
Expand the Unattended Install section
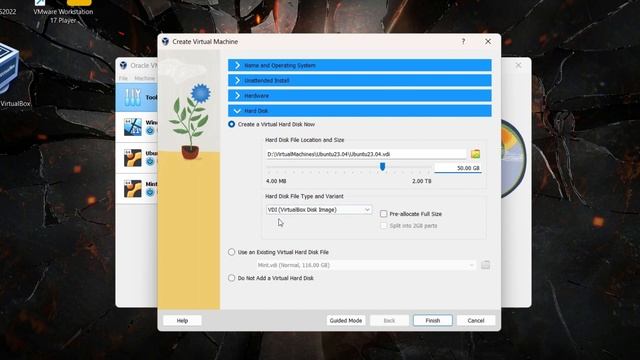click(360, 80)
